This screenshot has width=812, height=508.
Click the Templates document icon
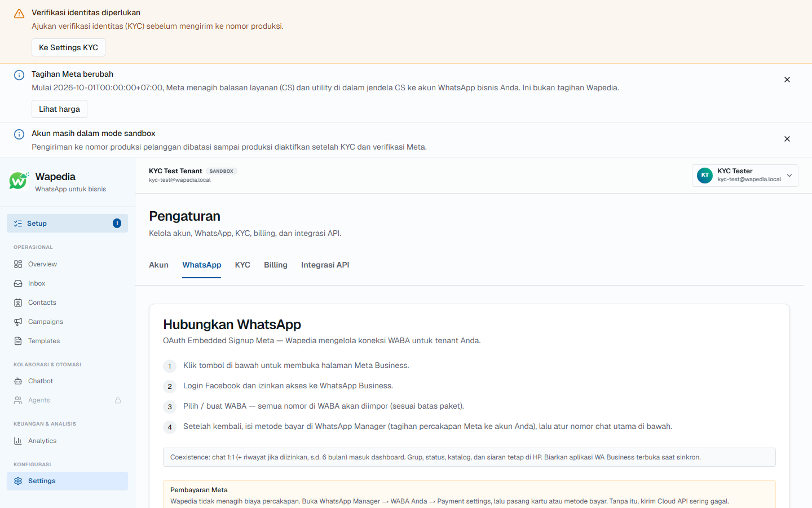[x=18, y=341]
